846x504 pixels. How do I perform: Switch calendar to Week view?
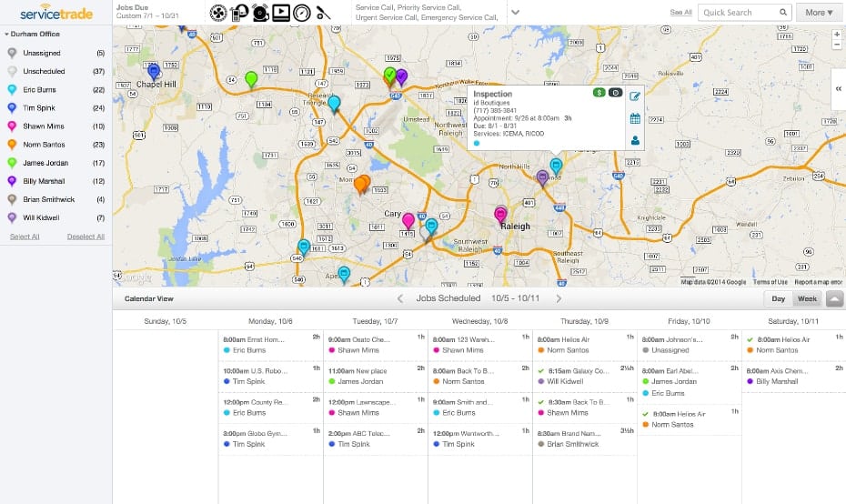[806, 298]
